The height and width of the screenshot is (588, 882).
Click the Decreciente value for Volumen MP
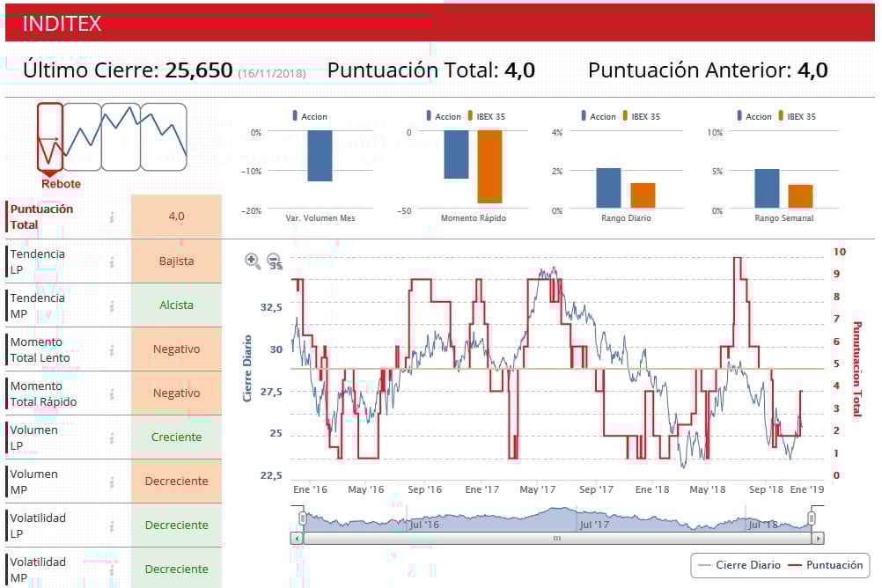coord(177,481)
